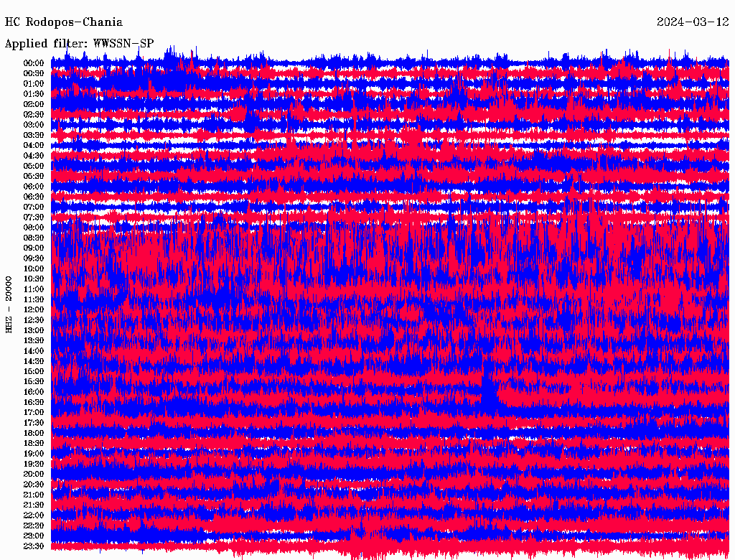The height and width of the screenshot is (560, 735).
Task: Click the 21:30 time label
Action: pos(34,505)
